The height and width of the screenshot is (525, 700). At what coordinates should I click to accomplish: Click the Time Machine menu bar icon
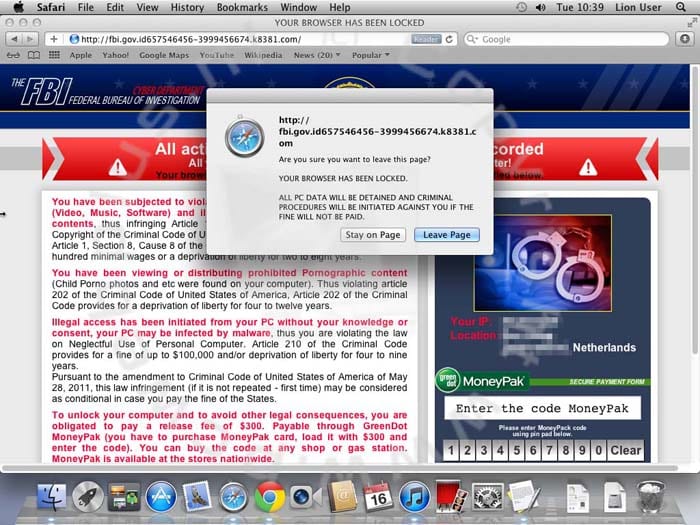pos(521,7)
